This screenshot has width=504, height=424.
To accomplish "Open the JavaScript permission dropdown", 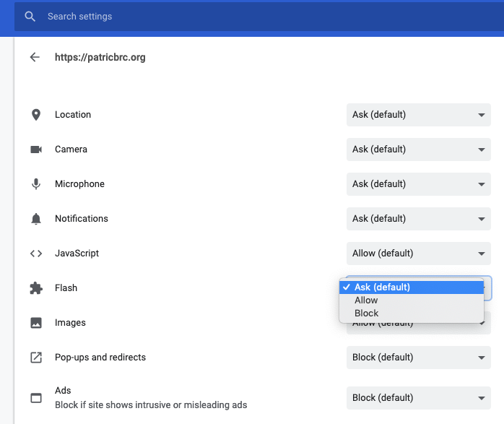I will (x=418, y=254).
